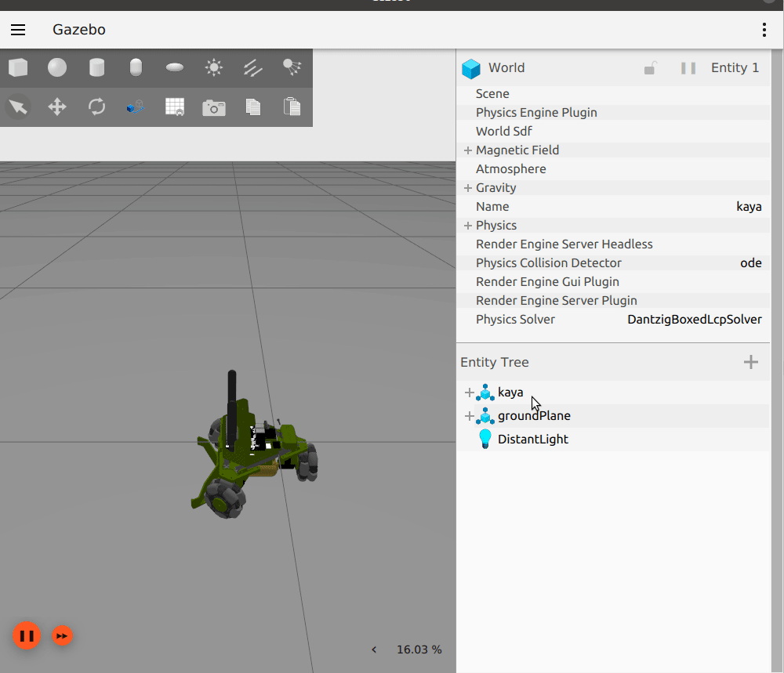This screenshot has height=673, width=784.
Task: Open the three-dot plugins menu
Action: [764, 30]
